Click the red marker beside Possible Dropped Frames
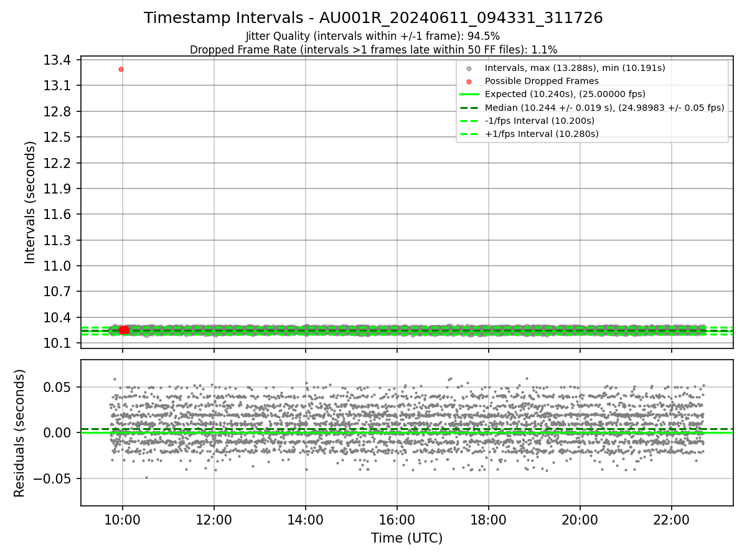The width and height of the screenshot is (747, 560). 469,82
